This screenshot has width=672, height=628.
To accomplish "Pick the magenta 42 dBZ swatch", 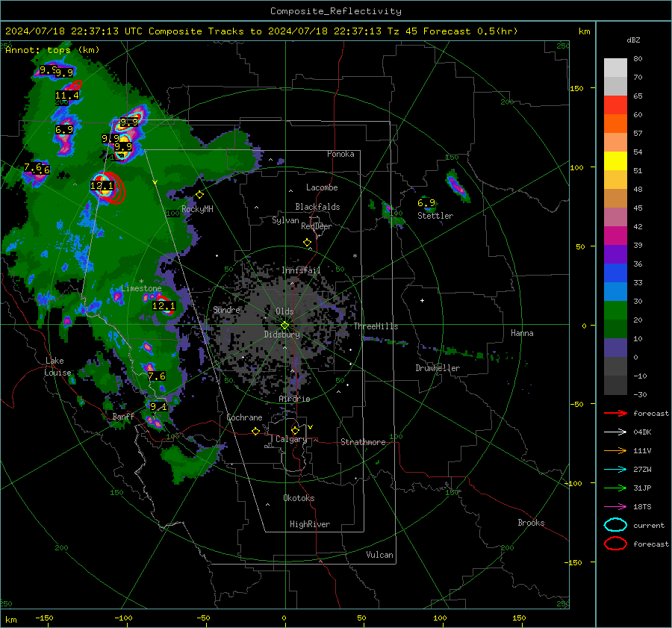I will click(x=615, y=235).
